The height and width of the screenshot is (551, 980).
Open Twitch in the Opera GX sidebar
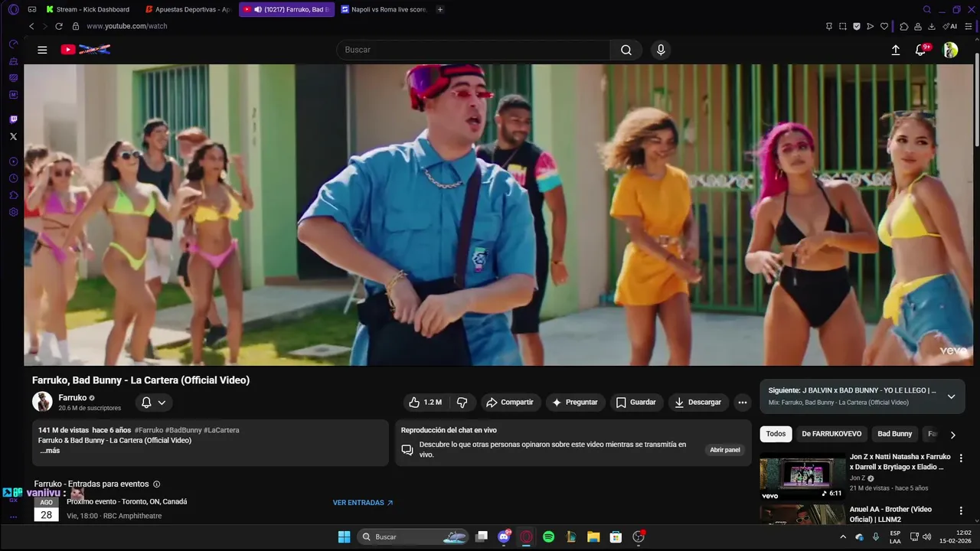[13, 119]
